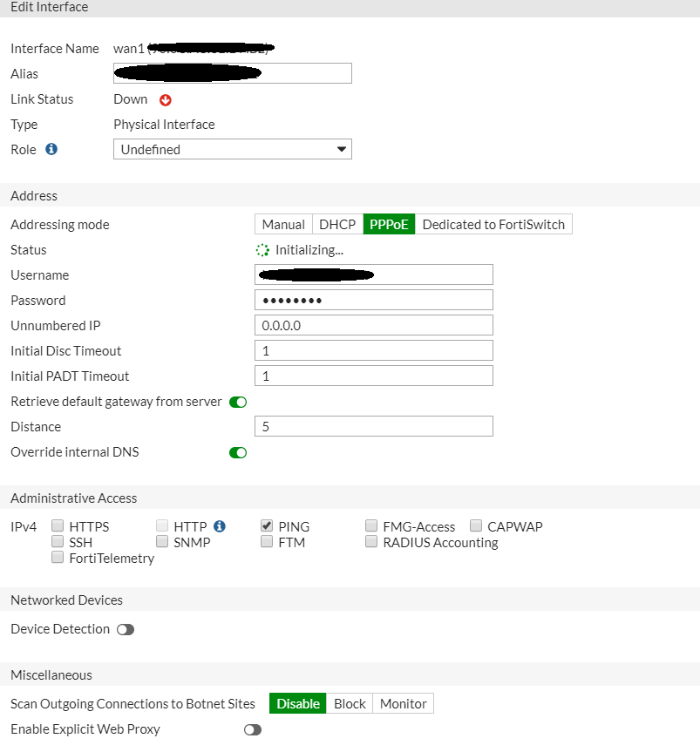Switch addressing mode to DHCP
Screen dimensions: 700x752
click(x=337, y=225)
